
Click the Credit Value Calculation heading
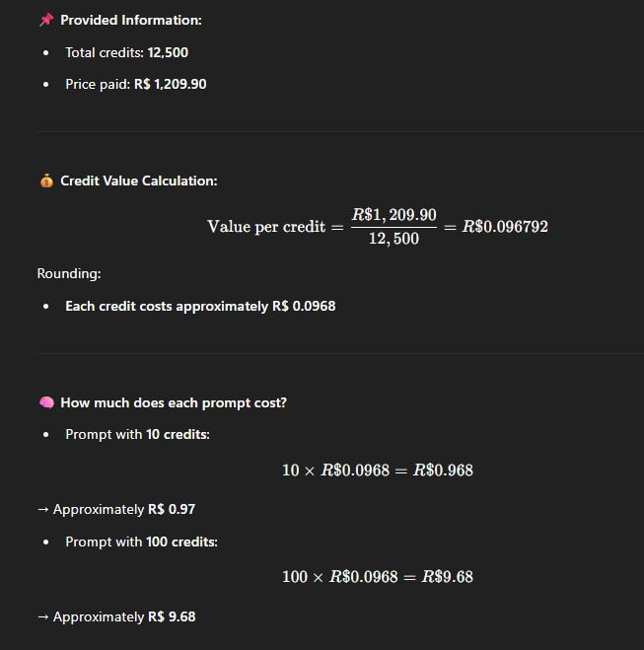(x=139, y=181)
